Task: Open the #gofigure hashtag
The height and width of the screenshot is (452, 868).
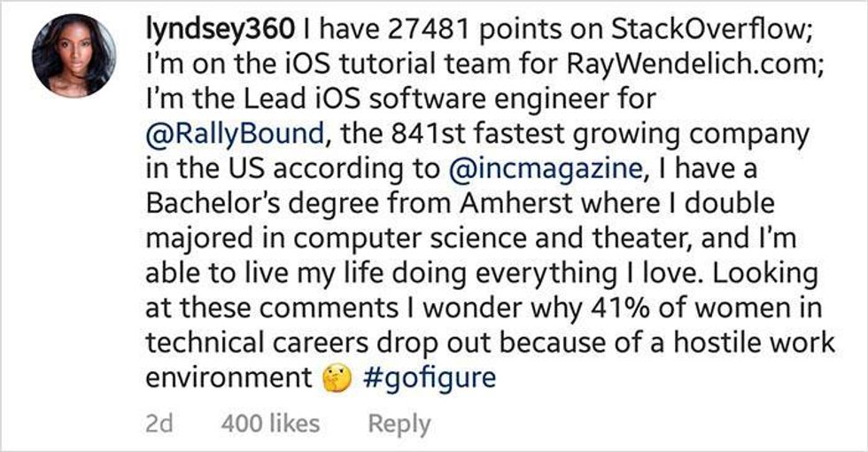Action: 430,379
